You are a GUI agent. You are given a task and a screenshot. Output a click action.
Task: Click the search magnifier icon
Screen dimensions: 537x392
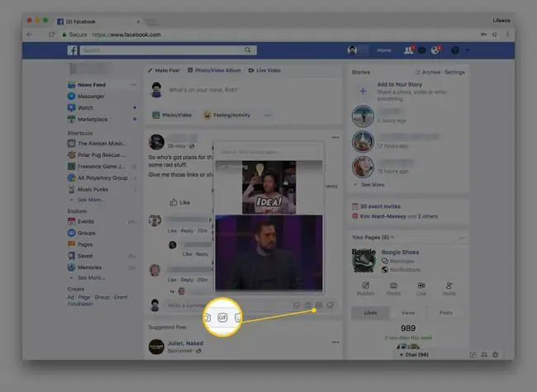[x=248, y=50]
